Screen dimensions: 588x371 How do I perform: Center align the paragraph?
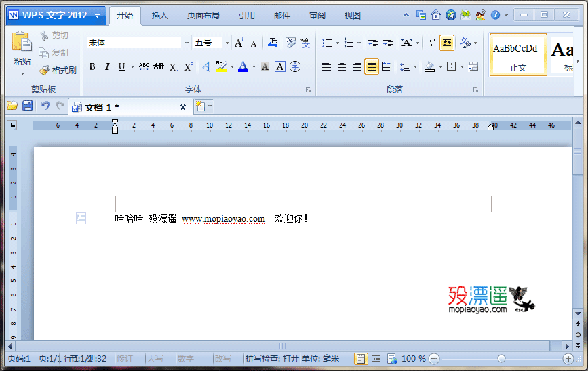pos(342,66)
